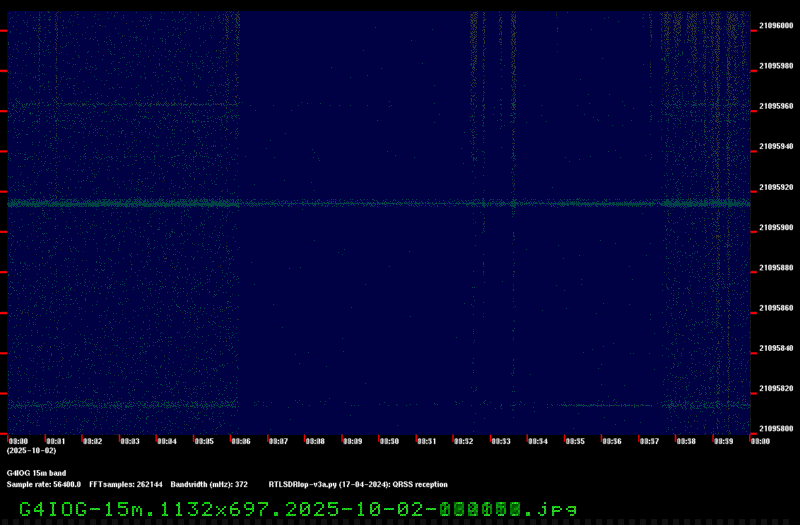Viewport: 800px width, 525px height.
Task: Select the 21095920 frequency label
Action: (776, 187)
